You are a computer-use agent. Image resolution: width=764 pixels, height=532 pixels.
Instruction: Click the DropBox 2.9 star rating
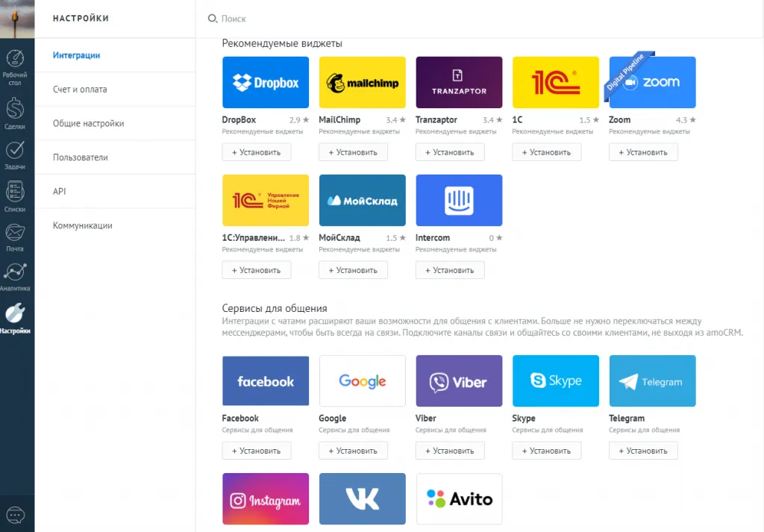point(298,120)
